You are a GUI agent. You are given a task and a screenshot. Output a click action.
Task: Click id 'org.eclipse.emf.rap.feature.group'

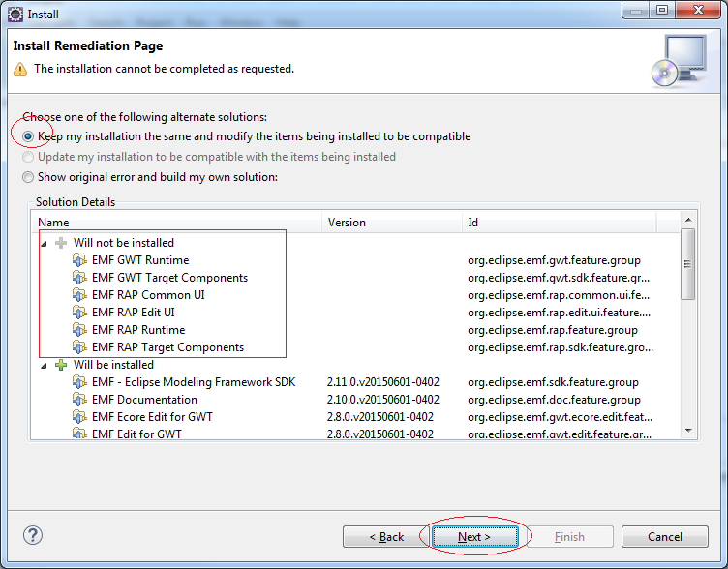tap(553, 330)
